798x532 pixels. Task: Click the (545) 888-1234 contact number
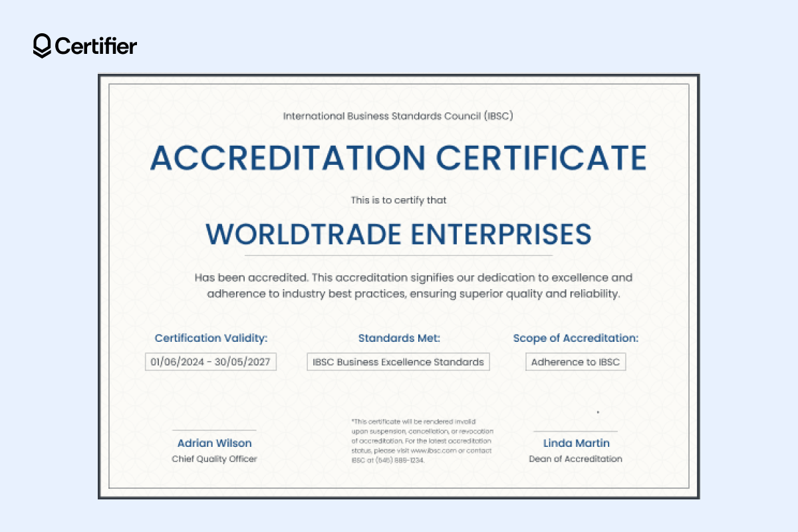coord(402,460)
